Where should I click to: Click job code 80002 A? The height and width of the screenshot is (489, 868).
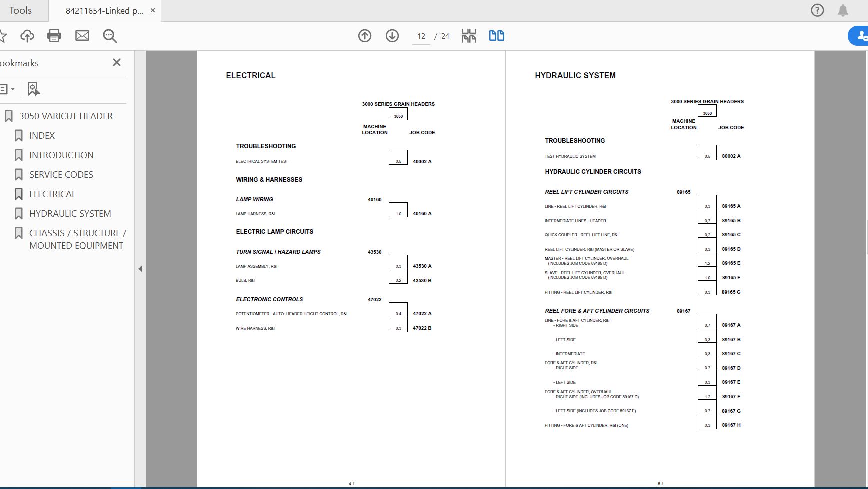click(731, 156)
